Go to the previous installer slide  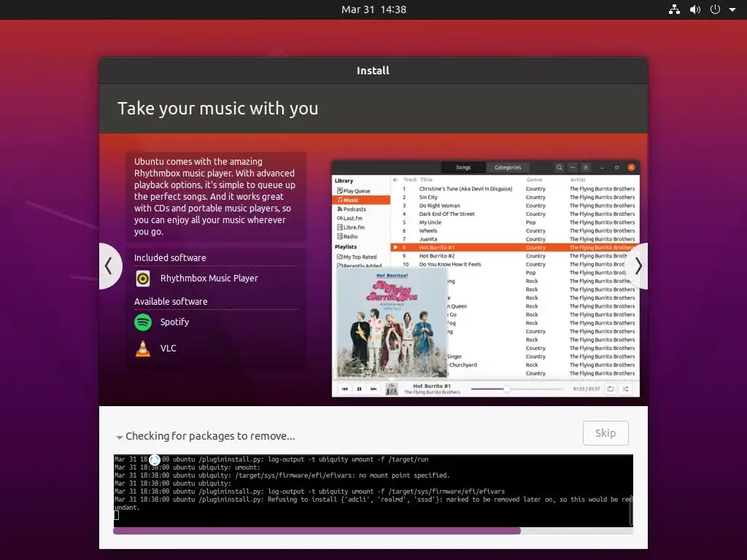(109, 265)
